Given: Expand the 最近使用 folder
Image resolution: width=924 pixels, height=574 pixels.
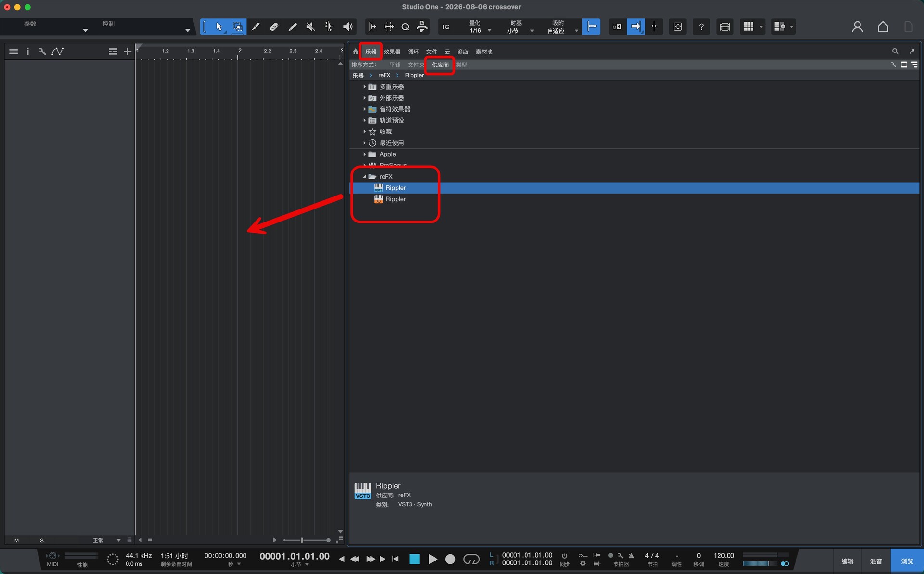Looking at the screenshot, I should [x=364, y=143].
